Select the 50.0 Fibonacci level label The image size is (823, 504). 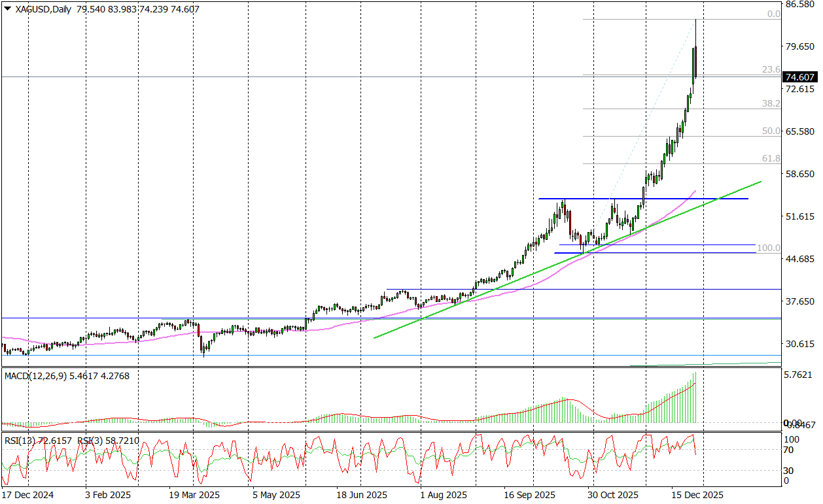click(771, 131)
